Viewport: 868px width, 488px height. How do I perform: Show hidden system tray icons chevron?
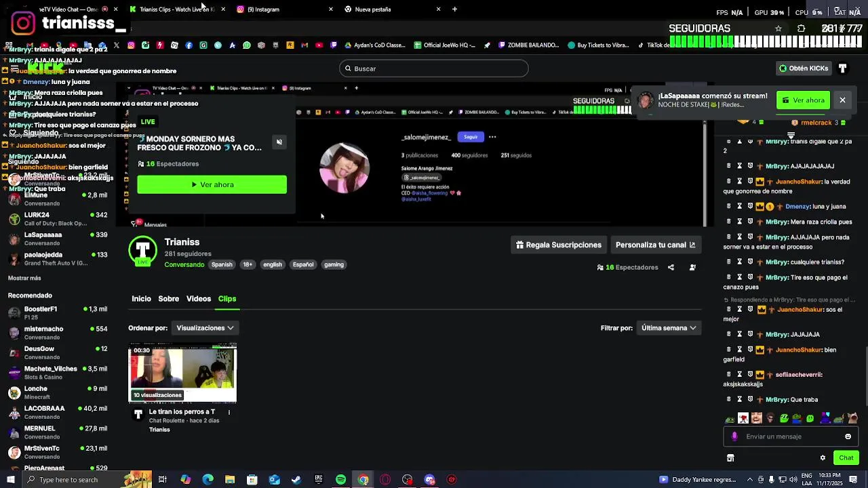pos(750,480)
